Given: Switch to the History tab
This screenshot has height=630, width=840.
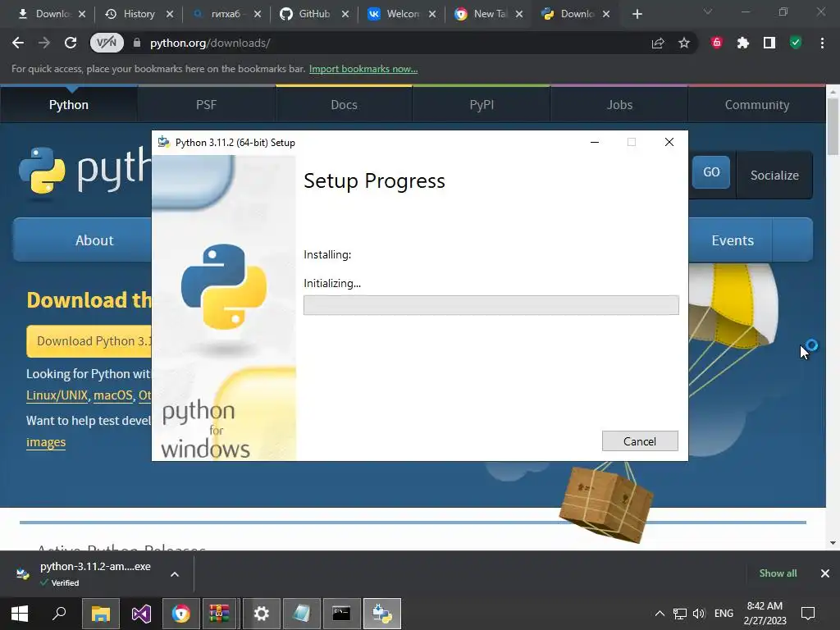Looking at the screenshot, I should pos(139,14).
